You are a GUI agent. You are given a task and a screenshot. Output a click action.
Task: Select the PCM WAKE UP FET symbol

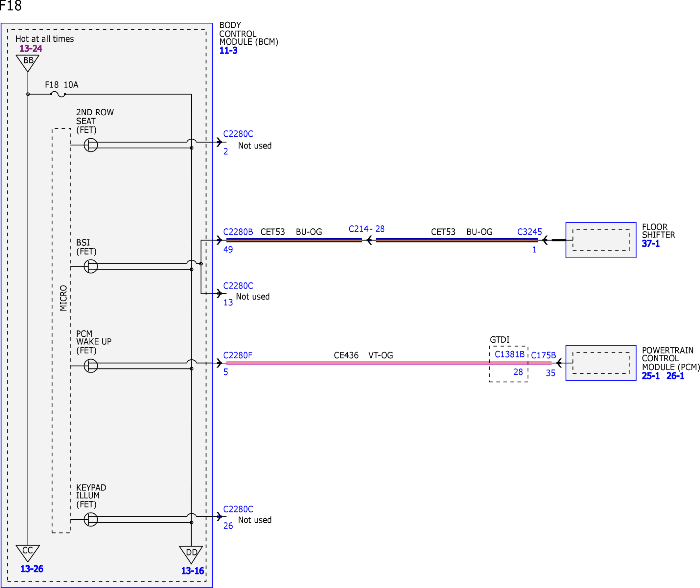pos(91,366)
